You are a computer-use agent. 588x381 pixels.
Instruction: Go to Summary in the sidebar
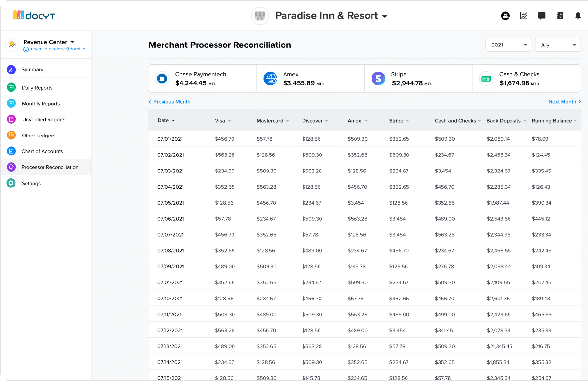tap(32, 69)
